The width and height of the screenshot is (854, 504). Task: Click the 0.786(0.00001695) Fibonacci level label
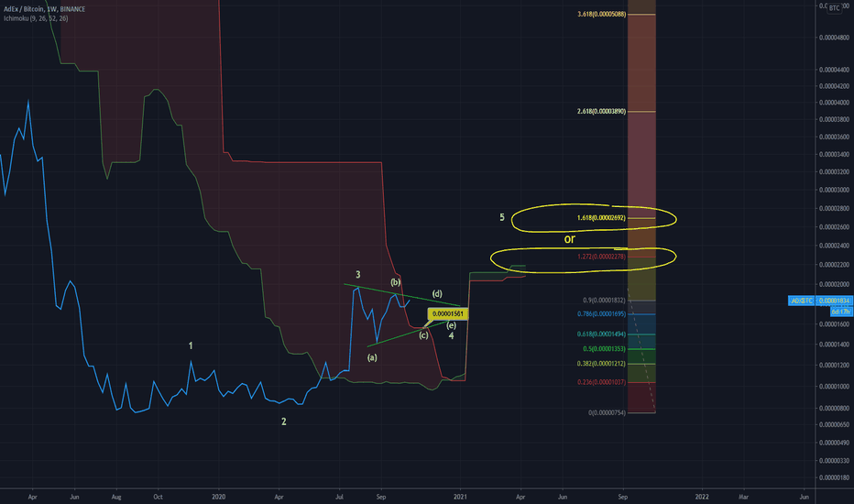pos(602,313)
